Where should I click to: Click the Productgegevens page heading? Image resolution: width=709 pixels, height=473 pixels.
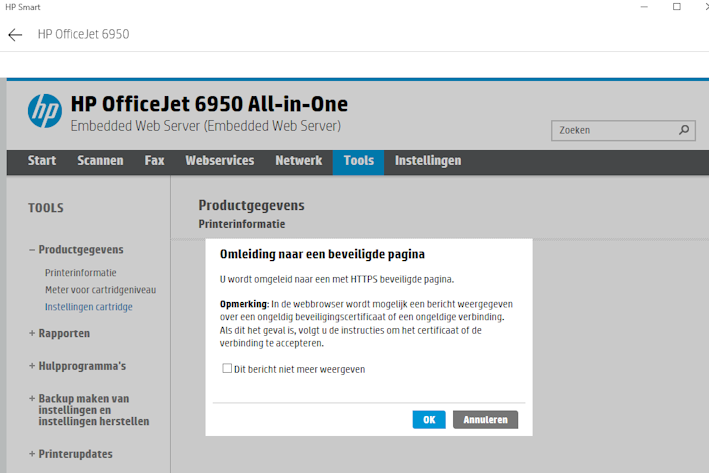[251, 206]
